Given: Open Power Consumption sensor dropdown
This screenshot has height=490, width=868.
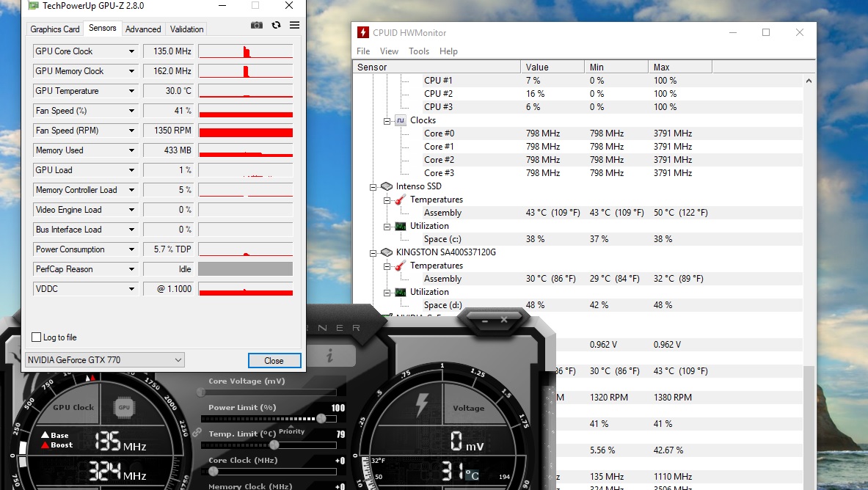Looking at the screenshot, I should [132, 249].
